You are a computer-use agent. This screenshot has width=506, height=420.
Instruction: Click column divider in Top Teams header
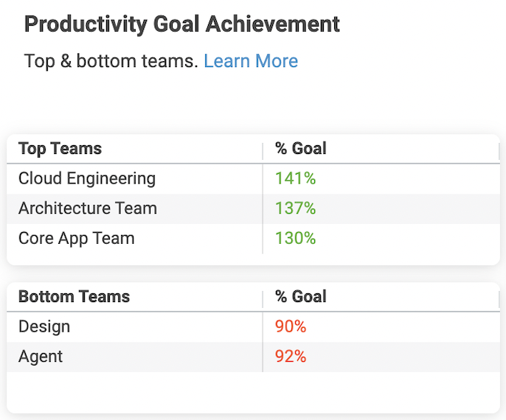[263, 150]
